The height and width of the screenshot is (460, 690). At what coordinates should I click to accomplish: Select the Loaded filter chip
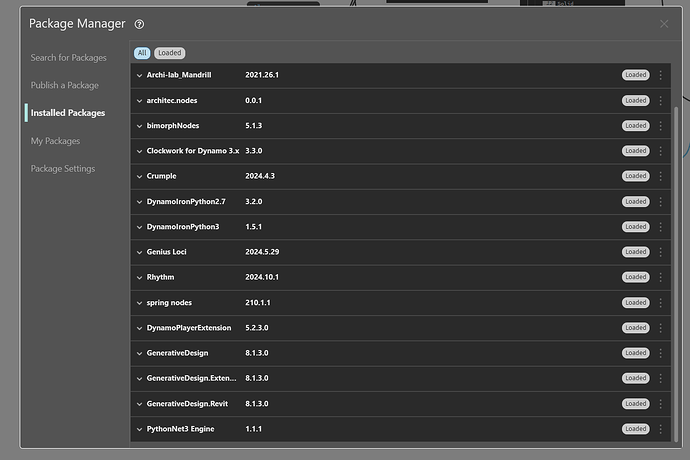(x=169, y=53)
